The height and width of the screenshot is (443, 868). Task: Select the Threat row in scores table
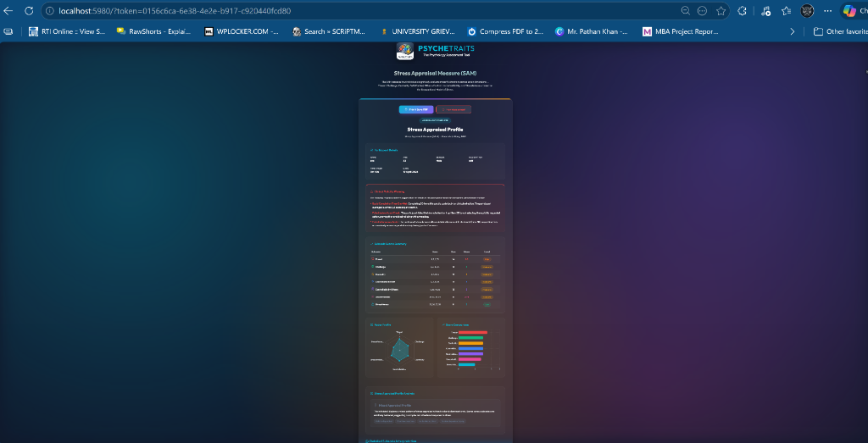(x=435, y=259)
